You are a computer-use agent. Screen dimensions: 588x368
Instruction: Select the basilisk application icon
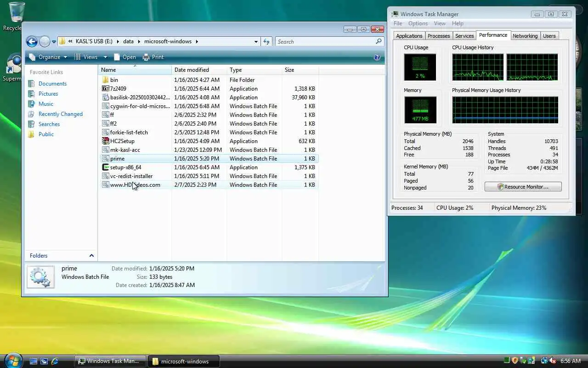(x=105, y=98)
